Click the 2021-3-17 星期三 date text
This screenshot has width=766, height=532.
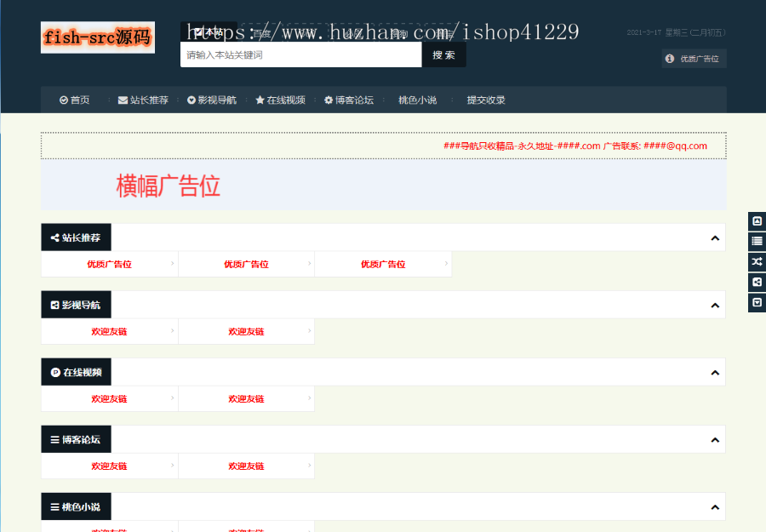point(676,32)
